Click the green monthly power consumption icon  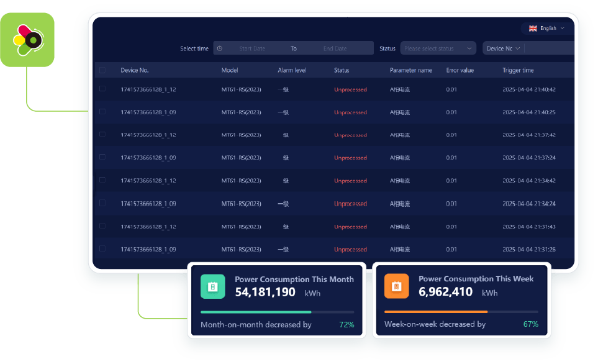pyautogui.click(x=212, y=286)
